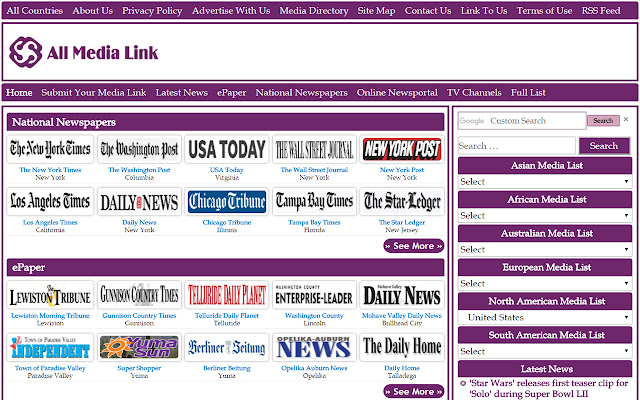Expand the African Media List dropdown

[545, 216]
